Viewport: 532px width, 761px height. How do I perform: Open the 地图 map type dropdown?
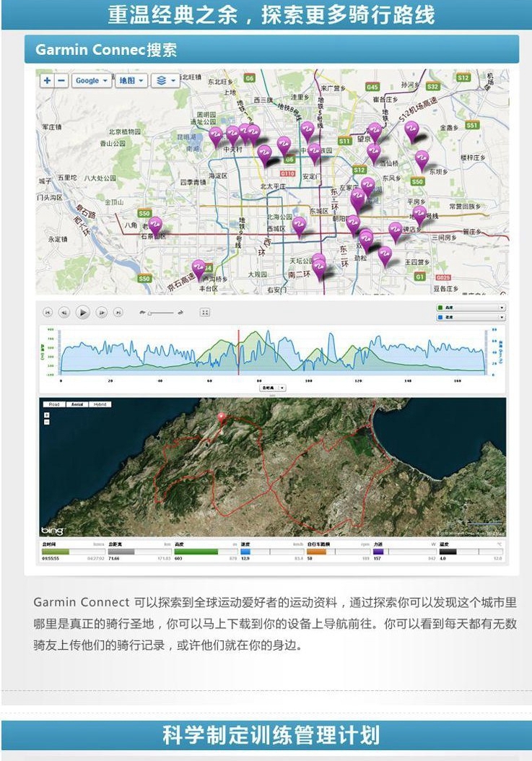(x=131, y=81)
